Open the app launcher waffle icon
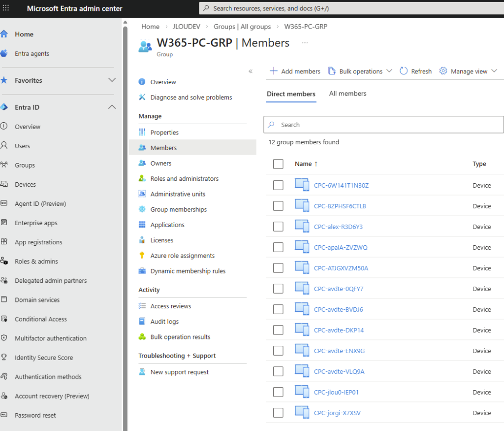 (x=6, y=8)
